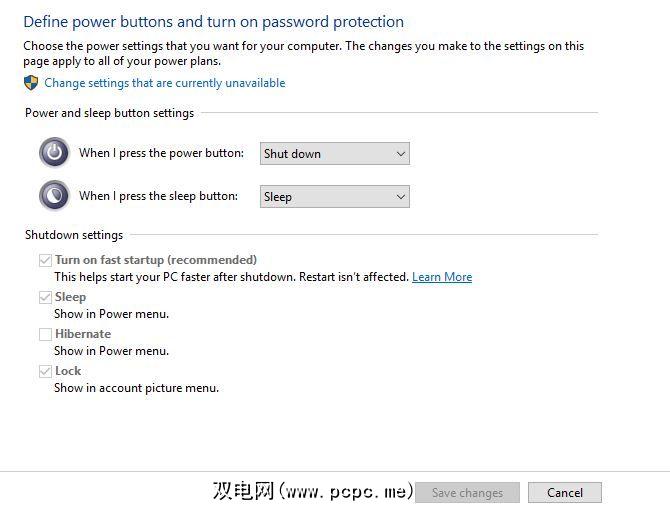Click the Show in account picture menu text
This screenshot has height=514, width=670.
(136, 388)
